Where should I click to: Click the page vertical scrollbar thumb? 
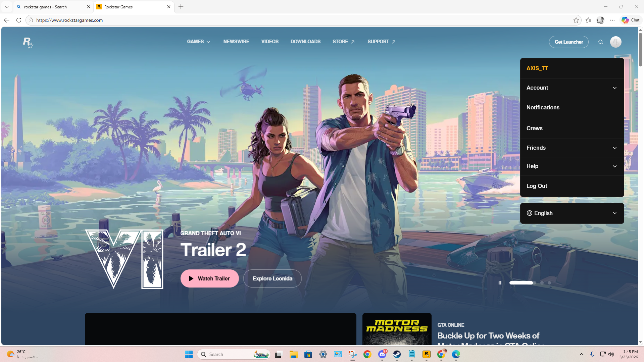[640, 50]
